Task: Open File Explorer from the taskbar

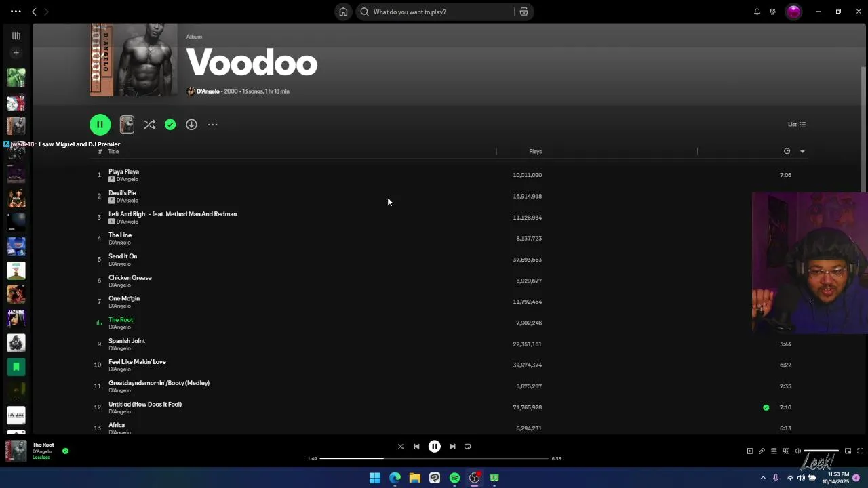Action: coord(414,478)
